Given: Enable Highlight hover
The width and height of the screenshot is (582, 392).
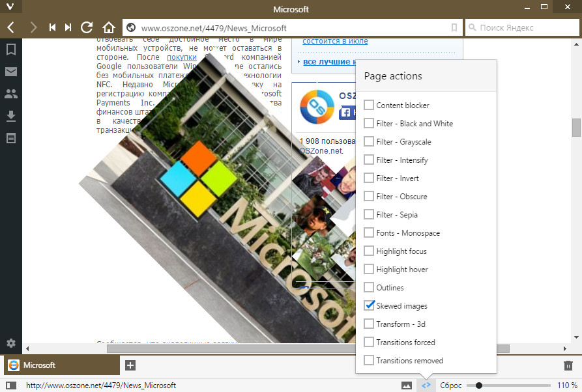Looking at the screenshot, I should pos(369,269).
